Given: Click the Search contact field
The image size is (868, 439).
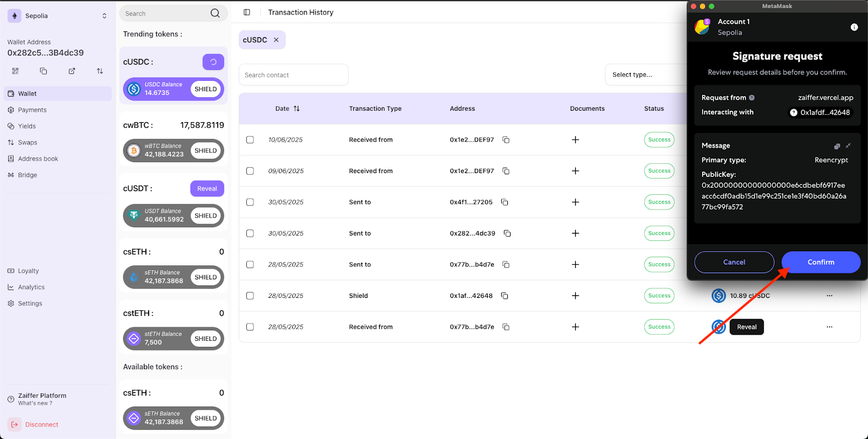Looking at the screenshot, I should coord(293,75).
